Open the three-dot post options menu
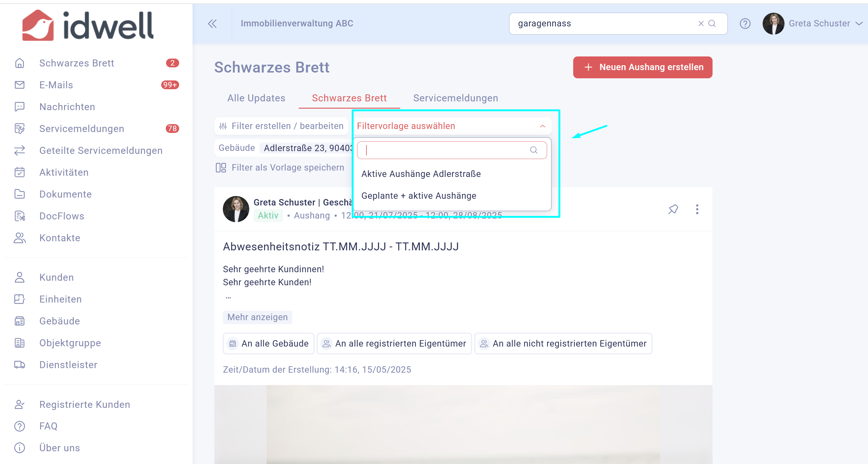This screenshot has width=868, height=464. [697, 209]
